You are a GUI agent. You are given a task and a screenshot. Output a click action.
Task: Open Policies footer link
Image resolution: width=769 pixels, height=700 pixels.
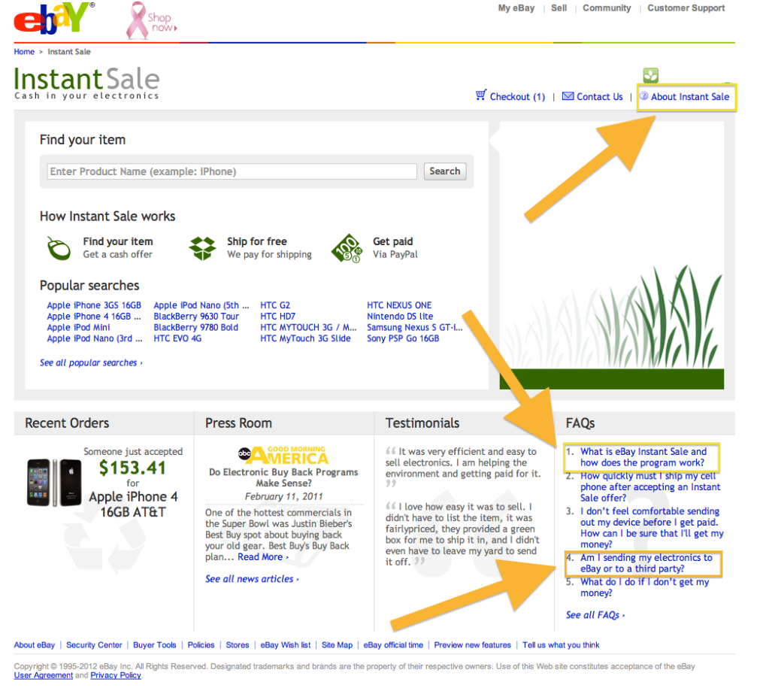201,645
